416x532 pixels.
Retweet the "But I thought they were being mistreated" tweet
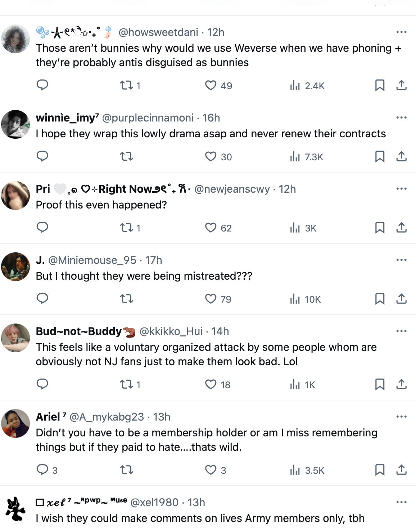[127, 299]
